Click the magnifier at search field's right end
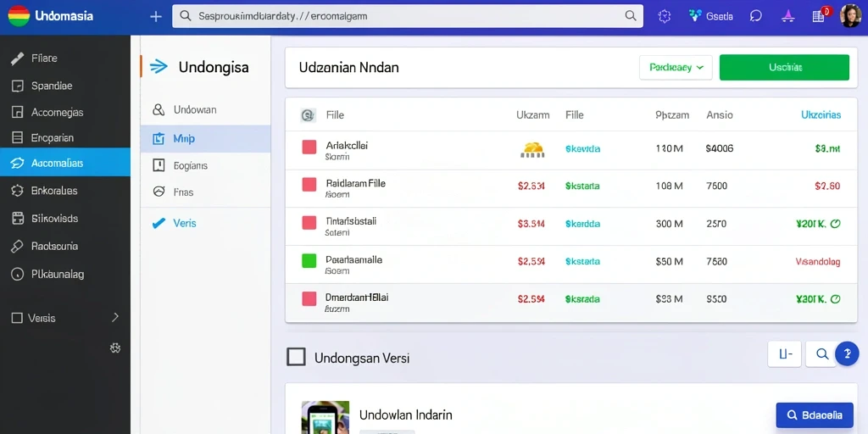868x434 pixels. click(x=630, y=16)
